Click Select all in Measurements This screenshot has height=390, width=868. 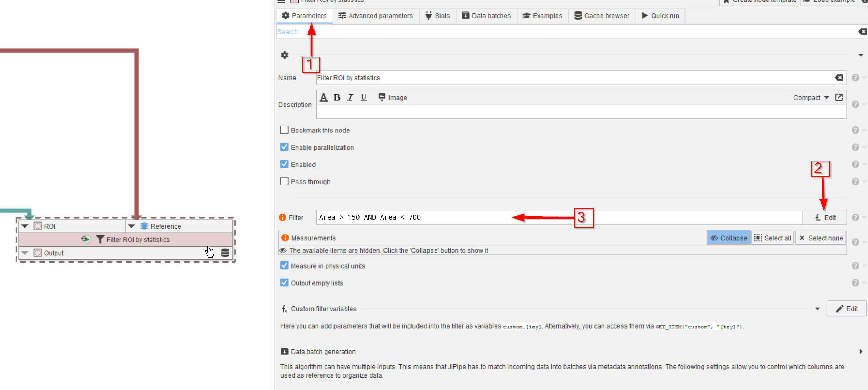click(x=773, y=238)
